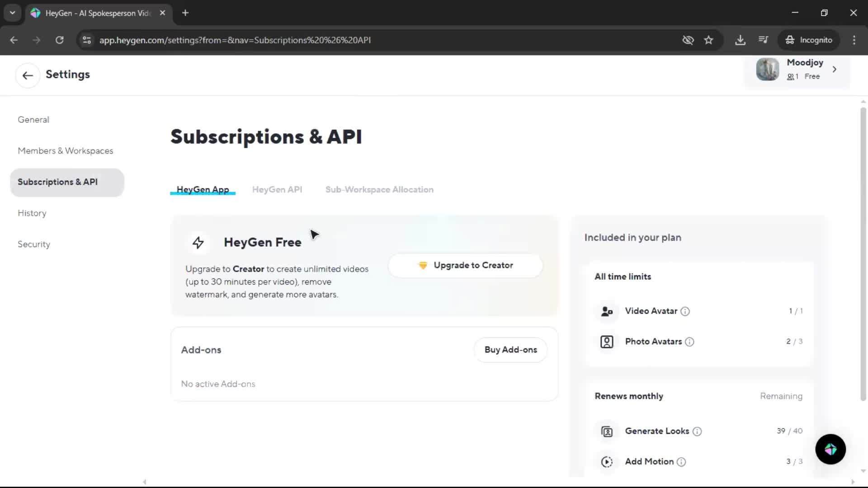Image resolution: width=868 pixels, height=488 pixels.
Task: Click Buy Add-ons button
Action: coord(510,350)
